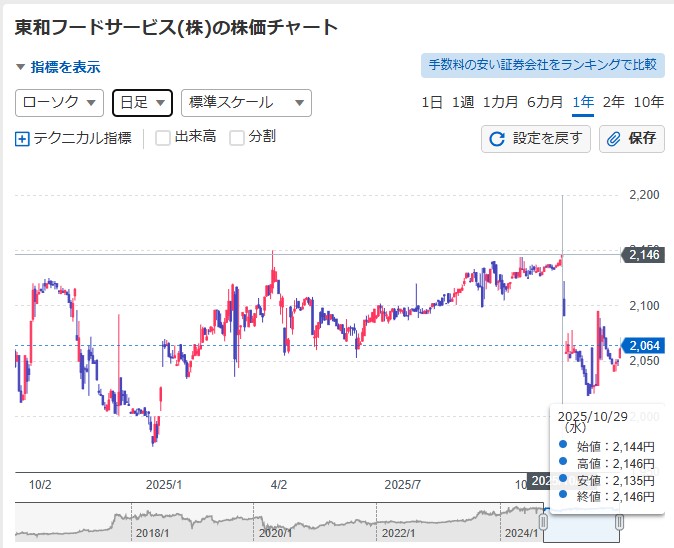Viewport: 674px width, 548px height.
Task: Select the 6カ月 period tab
Action: [545, 102]
